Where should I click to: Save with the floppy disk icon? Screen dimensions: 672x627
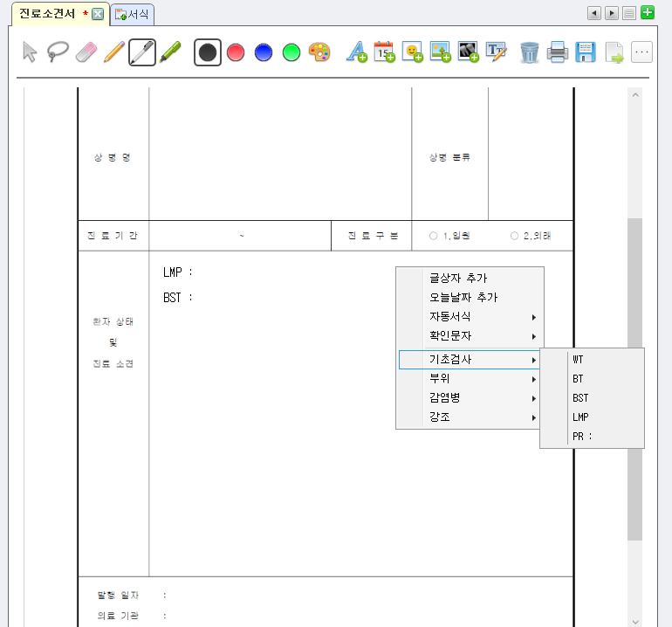pyautogui.click(x=586, y=52)
